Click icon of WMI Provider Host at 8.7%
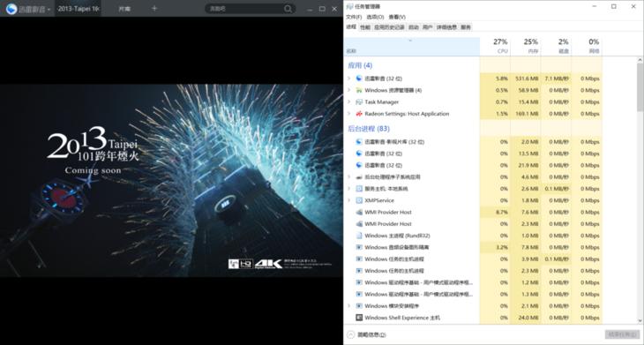The width and height of the screenshot is (644, 345). (x=359, y=213)
